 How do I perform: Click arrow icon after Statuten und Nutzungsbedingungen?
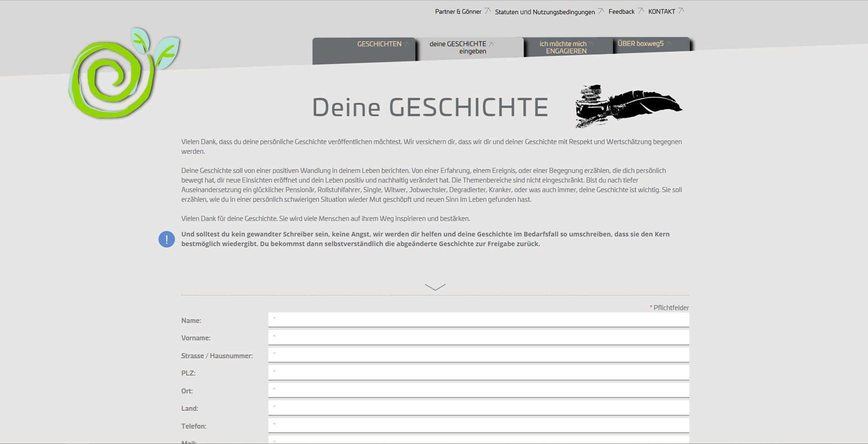point(601,11)
